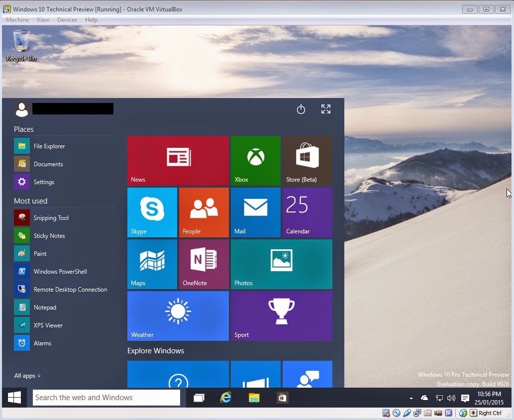Launch the OneNote tile
Viewport: 514px width, 420px height.
click(x=204, y=264)
